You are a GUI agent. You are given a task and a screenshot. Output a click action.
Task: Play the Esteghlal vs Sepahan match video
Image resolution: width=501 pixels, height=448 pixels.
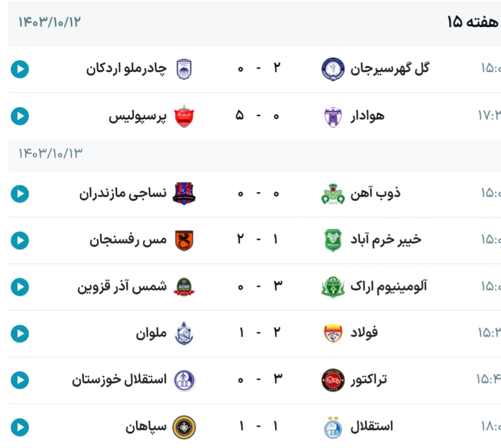click(20, 427)
